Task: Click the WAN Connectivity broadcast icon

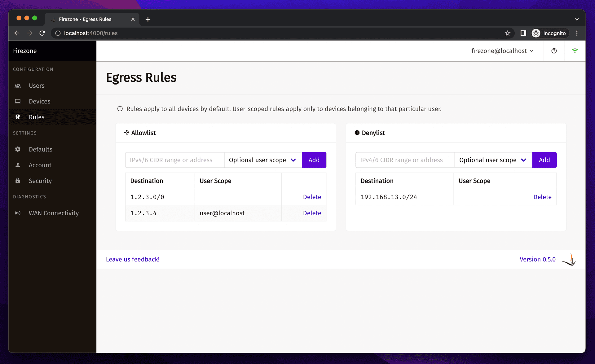Action: pos(18,213)
